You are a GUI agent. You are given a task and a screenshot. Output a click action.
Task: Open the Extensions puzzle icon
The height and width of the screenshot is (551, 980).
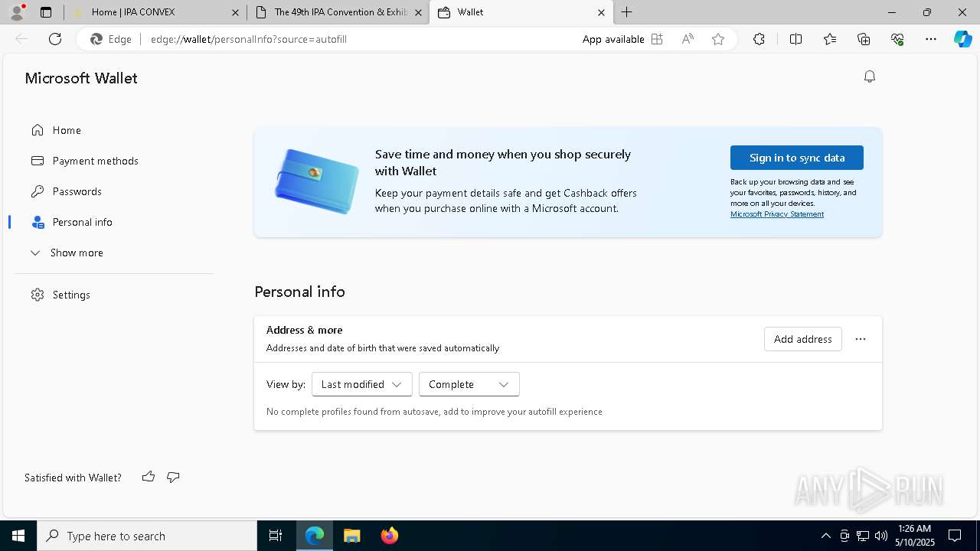(759, 39)
